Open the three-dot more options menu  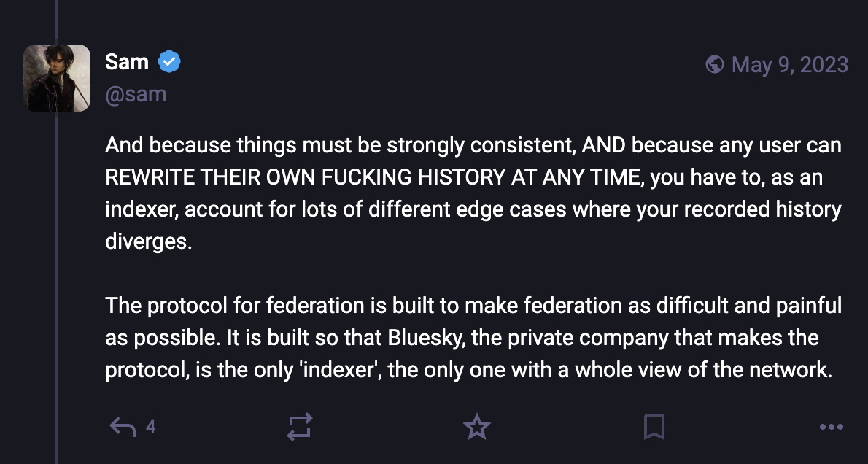click(832, 427)
